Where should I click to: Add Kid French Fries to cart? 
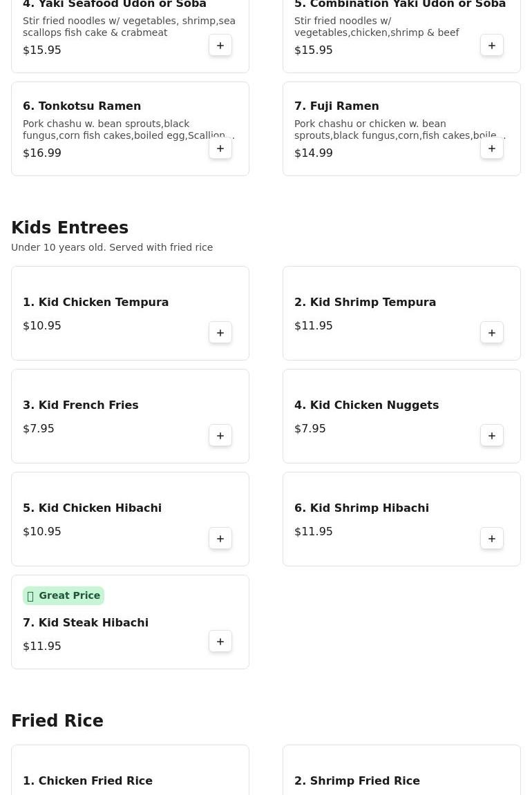click(x=220, y=436)
